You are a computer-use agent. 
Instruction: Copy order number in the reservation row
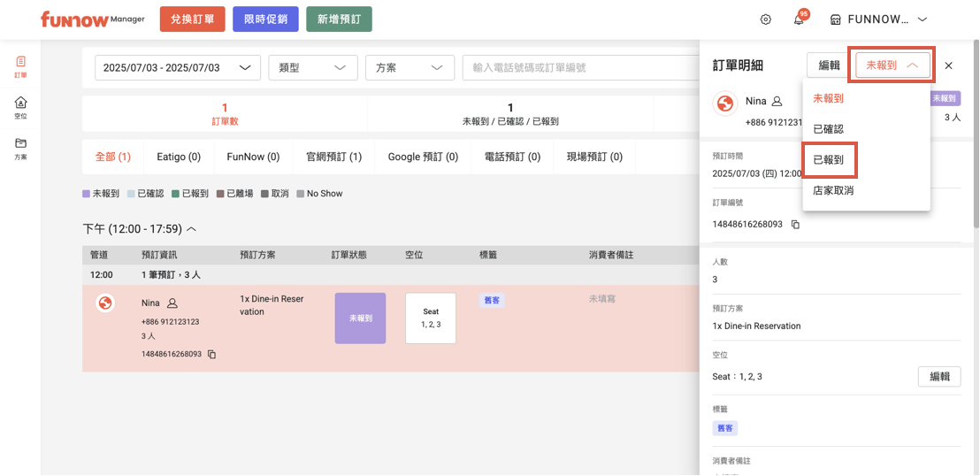212,355
